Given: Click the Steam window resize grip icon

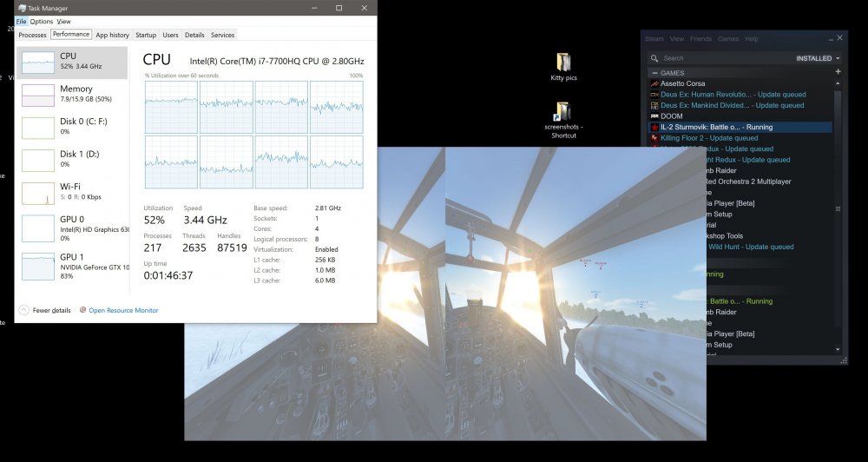Looking at the screenshot, I should tap(844, 360).
